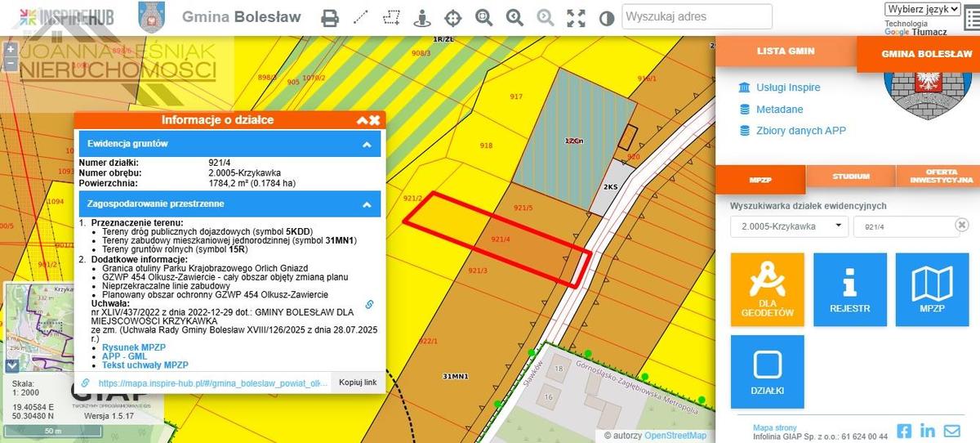This screenshot has height=443, width=980.
Task: Open Facebook icon in the footer
Action: pos(904,430)
